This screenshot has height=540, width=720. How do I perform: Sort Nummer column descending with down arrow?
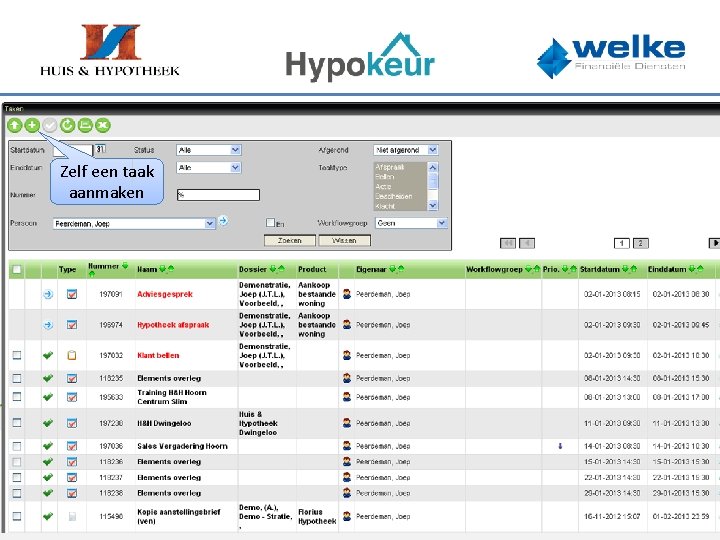coord(125,266)
